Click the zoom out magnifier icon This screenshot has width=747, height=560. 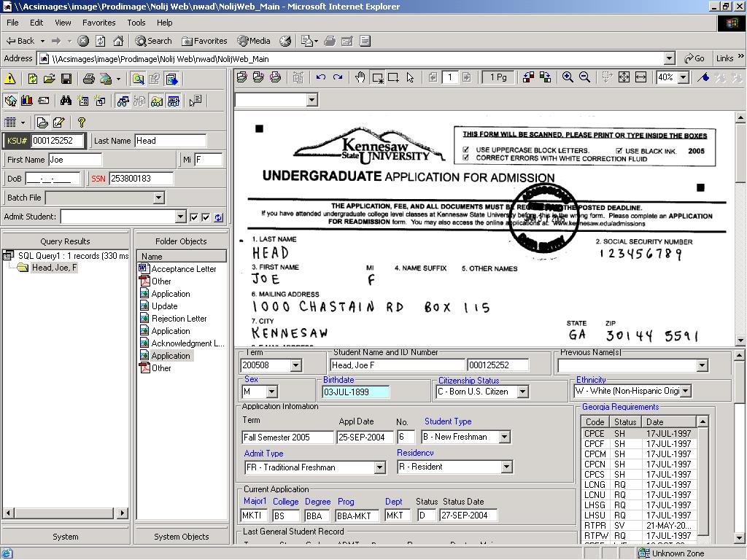click(x=584, y=77)
